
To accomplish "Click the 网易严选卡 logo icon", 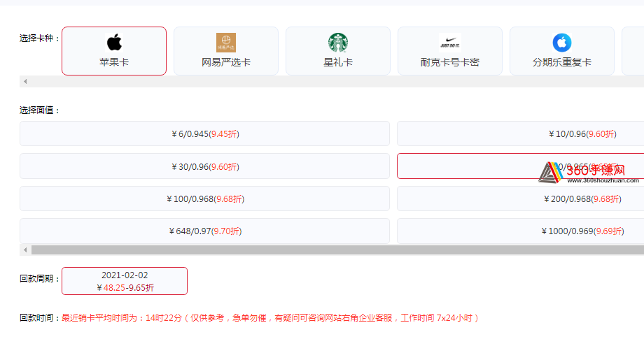I will 226,43.
